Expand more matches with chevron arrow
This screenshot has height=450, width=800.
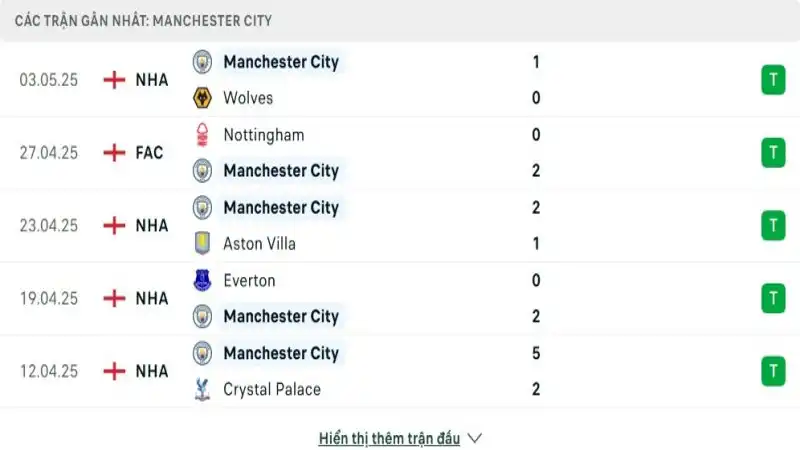tap(475, 438)
